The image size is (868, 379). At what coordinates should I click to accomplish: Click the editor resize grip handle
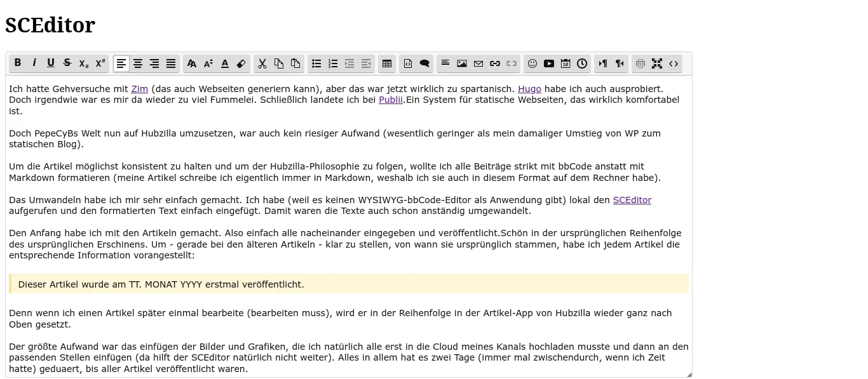[689, 375]
